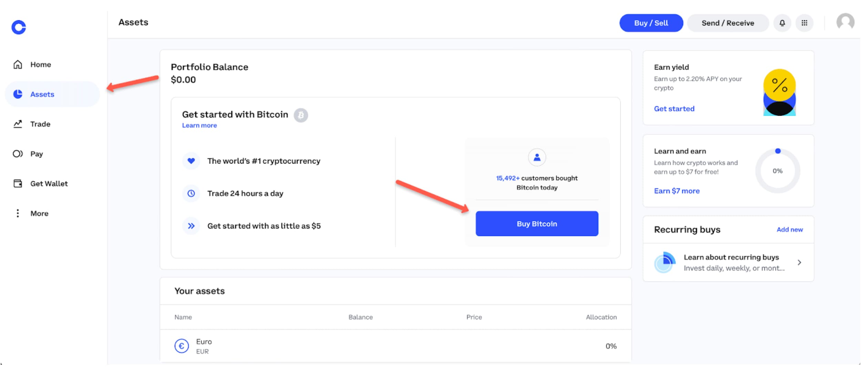This screenshot has height=383, width=868.
Task: Click the customer person icon above 15,492+
Action: click(x=537, y=158)
